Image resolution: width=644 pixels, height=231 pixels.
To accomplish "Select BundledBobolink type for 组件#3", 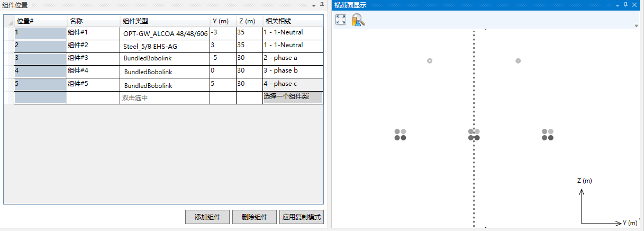I will [165, 59].
